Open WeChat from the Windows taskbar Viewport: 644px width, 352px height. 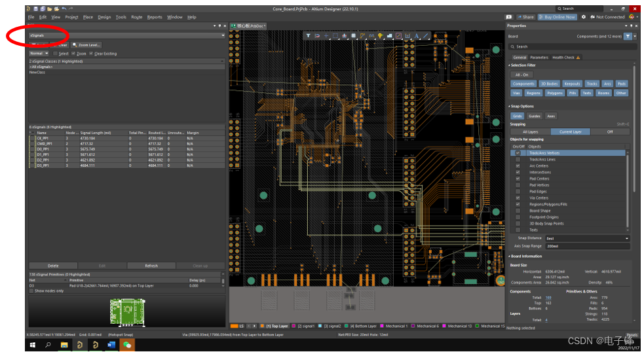126,344
